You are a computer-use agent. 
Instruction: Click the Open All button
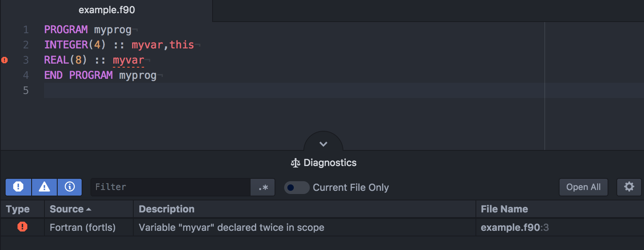(x=583, y=187)
